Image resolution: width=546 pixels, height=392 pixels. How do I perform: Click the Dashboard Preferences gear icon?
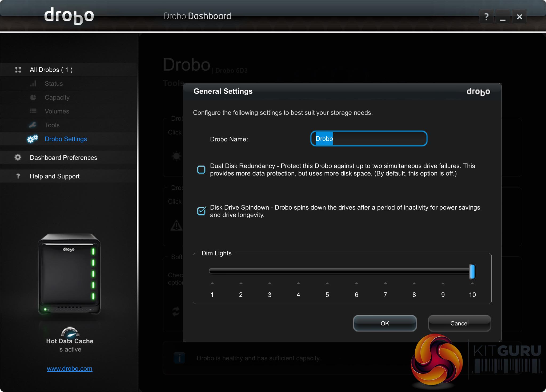tap(18, 157)
